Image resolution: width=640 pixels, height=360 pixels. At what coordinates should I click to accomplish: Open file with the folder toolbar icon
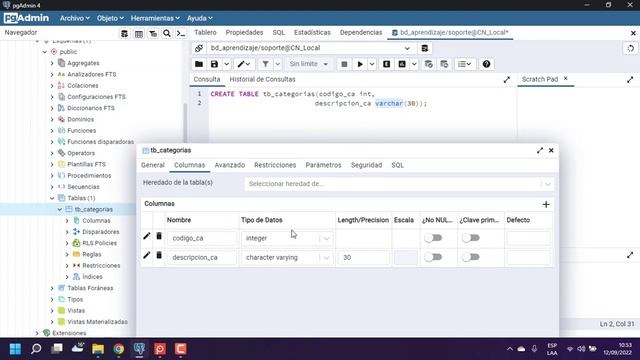(199, 64)
